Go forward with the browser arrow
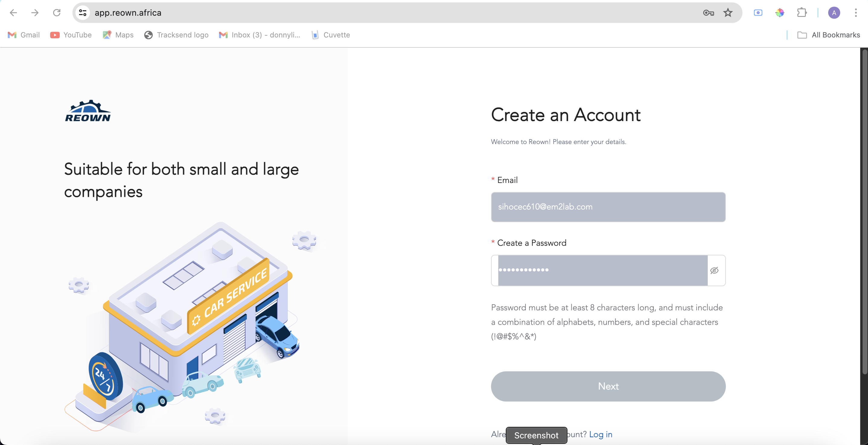 point(35,13)
